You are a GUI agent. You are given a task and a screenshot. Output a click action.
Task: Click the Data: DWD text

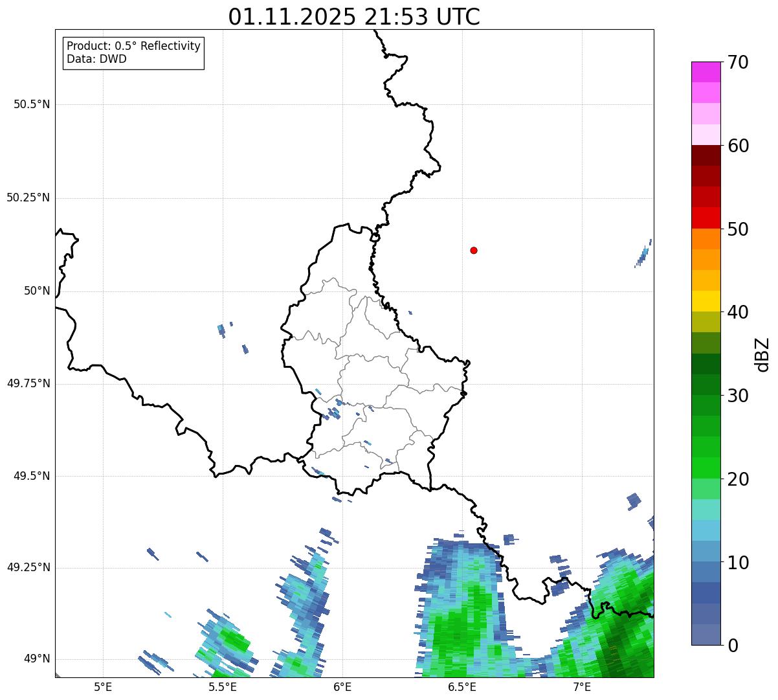coord(96,59)
